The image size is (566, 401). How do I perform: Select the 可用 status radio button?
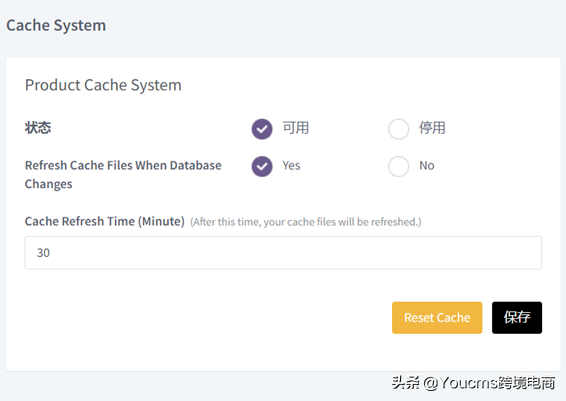coord(262,129)
